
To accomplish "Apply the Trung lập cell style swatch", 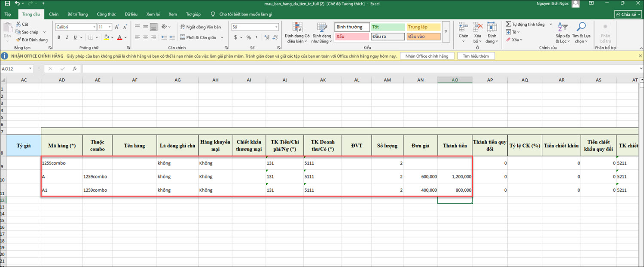I will [423, 27].
